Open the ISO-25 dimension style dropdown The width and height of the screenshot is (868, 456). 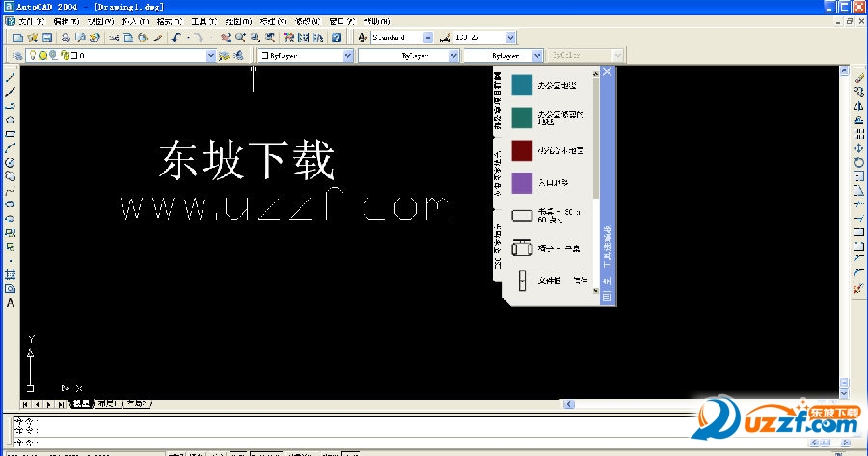point(511,38)
